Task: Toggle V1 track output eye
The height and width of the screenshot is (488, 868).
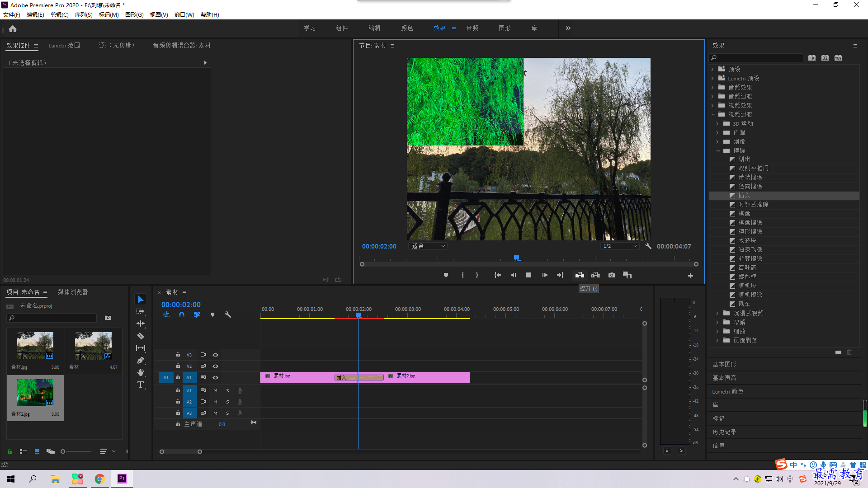Action: tap(216, 377)
